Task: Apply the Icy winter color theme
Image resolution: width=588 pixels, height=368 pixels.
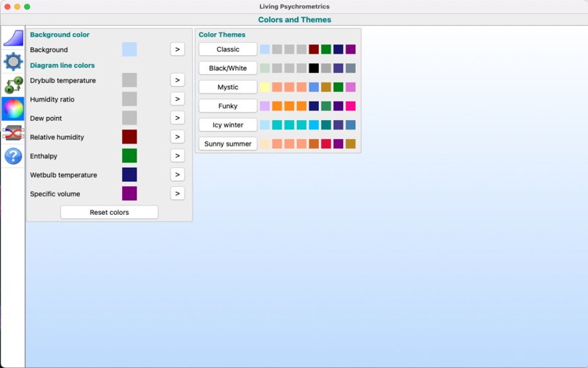Action: pyautogui.click(x=228, y=124)
